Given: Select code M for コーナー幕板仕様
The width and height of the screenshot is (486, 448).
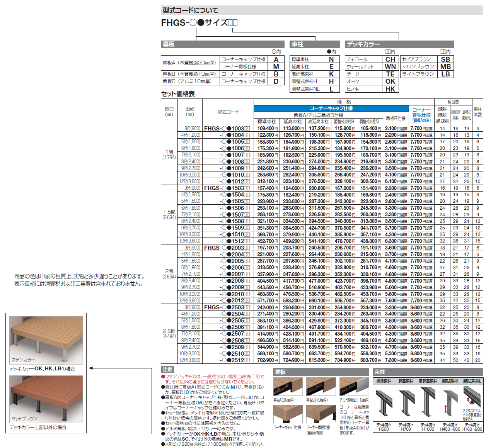Looking at the screenshot, I should click(276, 67).
